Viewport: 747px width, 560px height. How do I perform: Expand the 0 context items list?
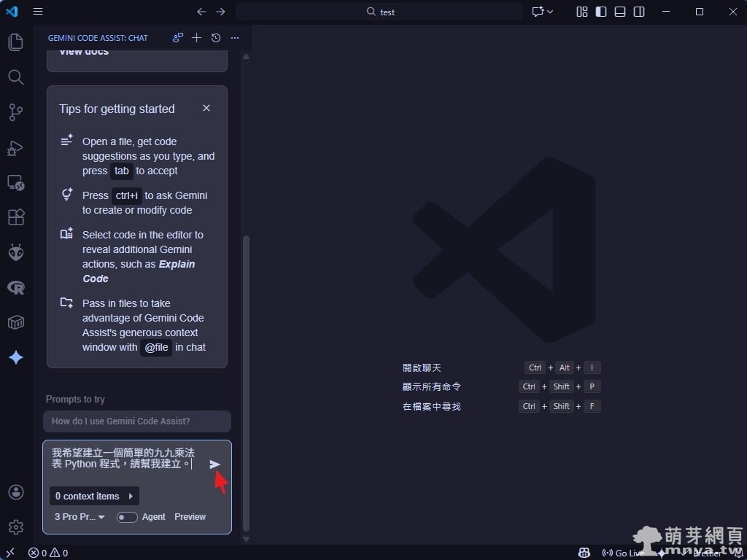[x=95, y=497]
